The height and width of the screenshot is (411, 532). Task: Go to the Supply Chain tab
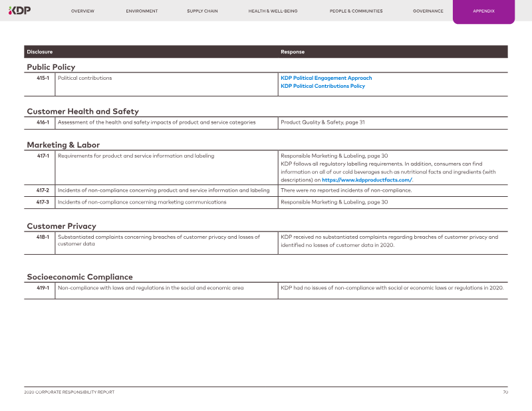tap(202, 11)
